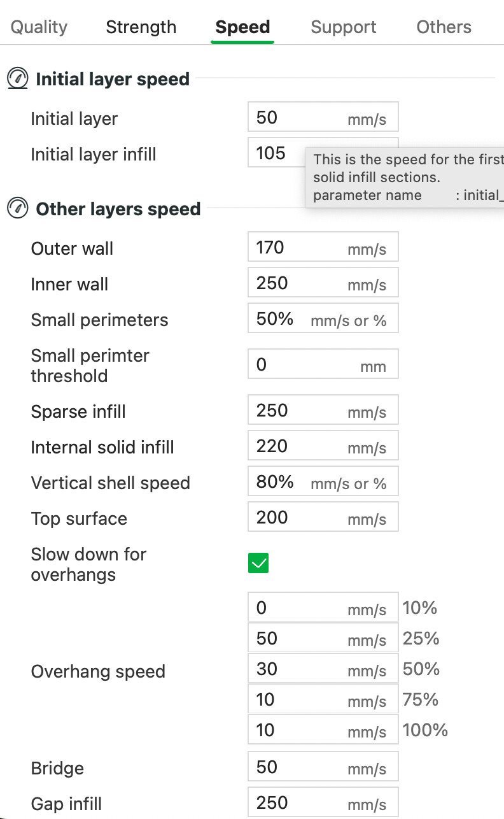Select the Others tab
Screen dimensions: 504x819
pos(444,27)
